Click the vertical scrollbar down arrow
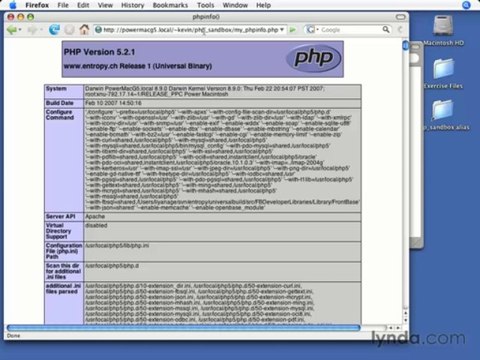The image size is (480, 360). pyautogui.click(x=406, y=320)
